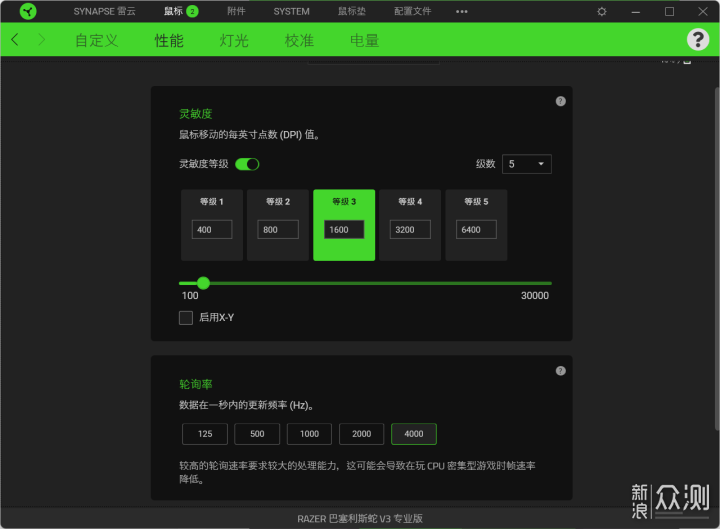Click the slider minimum label 100
Screen dimensions: 720x529
pyautogui.click(x=190, y=296)
